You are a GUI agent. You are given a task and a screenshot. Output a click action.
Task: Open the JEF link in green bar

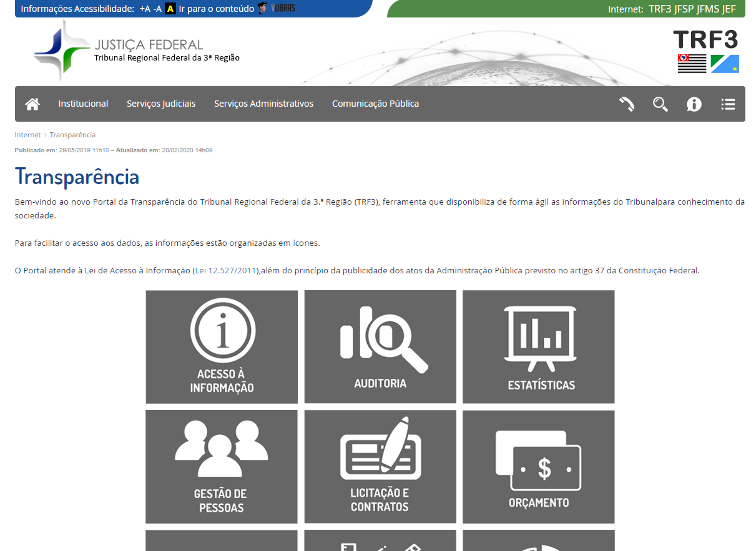pyautogui.click(x=729, y=9)
